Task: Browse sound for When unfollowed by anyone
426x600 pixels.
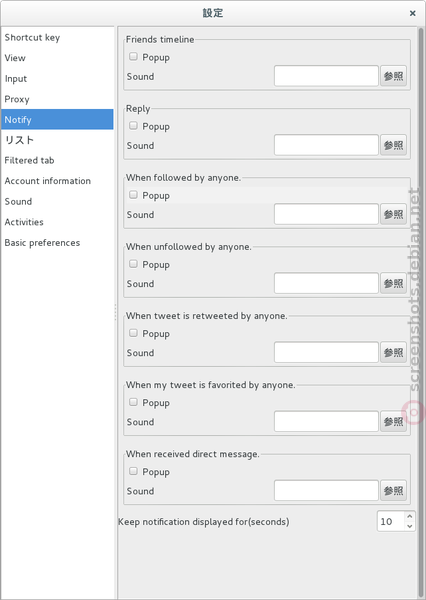Action: click(x=393, y=283)
